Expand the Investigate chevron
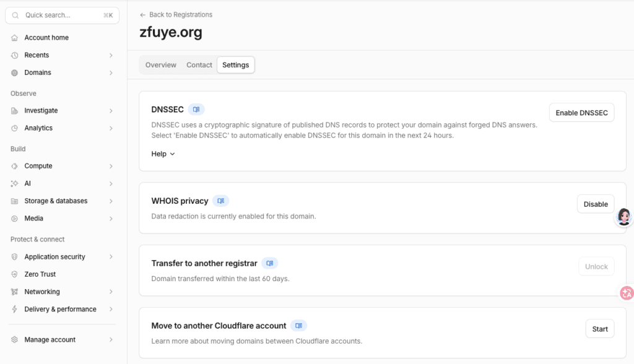The image size is (634, 364). point(111,111)
